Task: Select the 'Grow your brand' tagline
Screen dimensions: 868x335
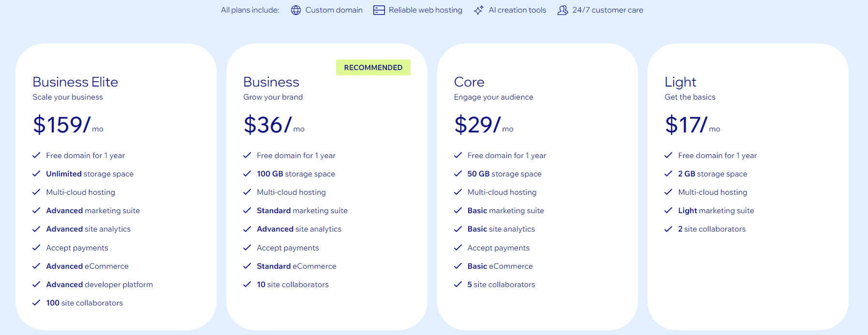Action: coord(273,97)
